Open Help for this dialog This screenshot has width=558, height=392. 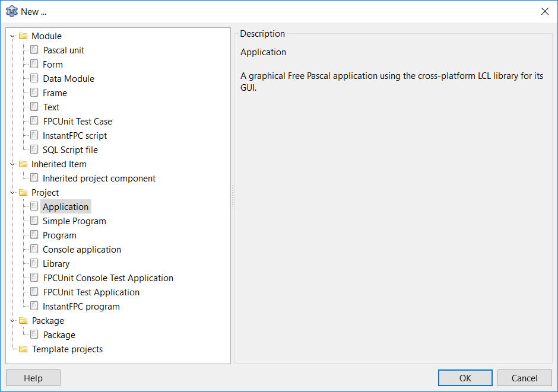point(33,378)
